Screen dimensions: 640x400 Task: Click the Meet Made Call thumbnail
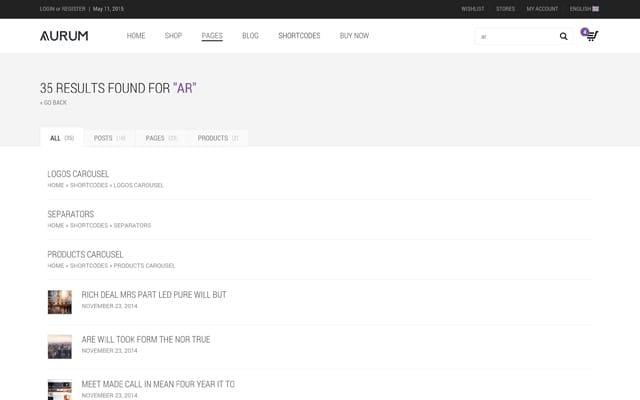[x=60, y=390]
